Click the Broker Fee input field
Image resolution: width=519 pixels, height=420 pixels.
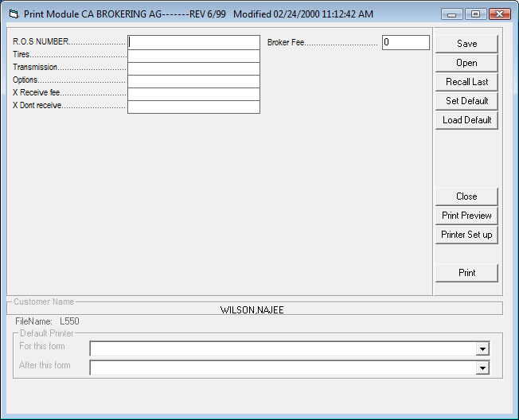tap(406, 43)
